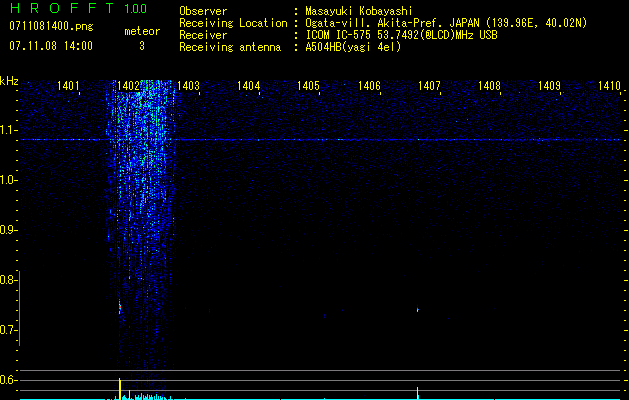
Task: Click the red meteor echo near 1402
Action: pyautogui.click(x=120, y=307)
